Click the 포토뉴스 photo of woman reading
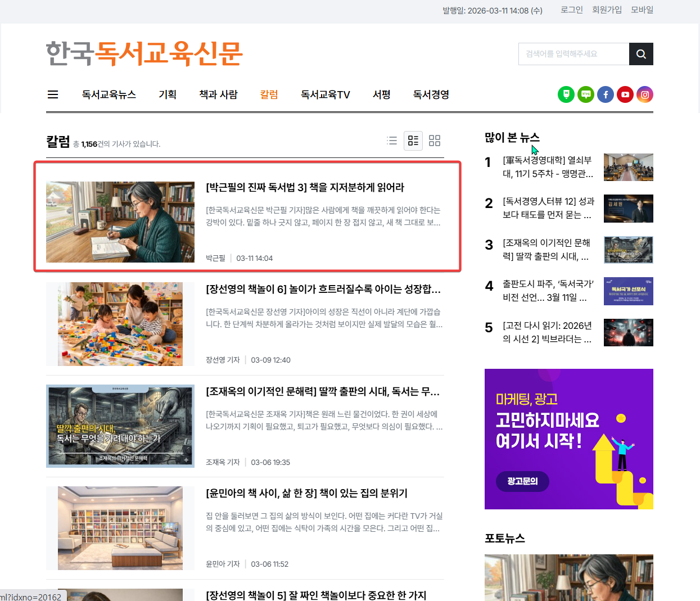The width and height of the screenshot is (700, 601). (569, 577)
